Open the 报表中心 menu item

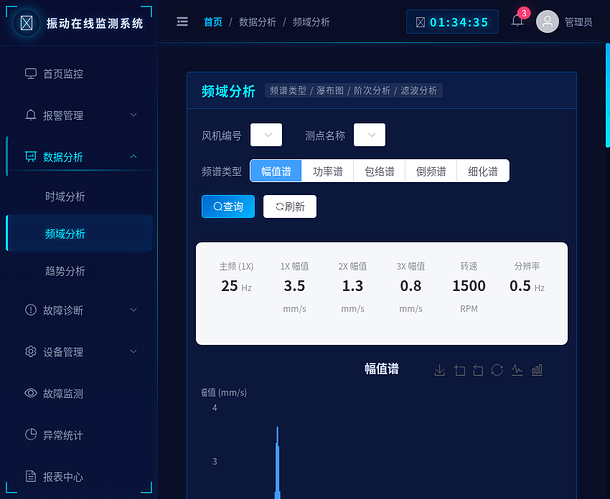click(79, 476)
